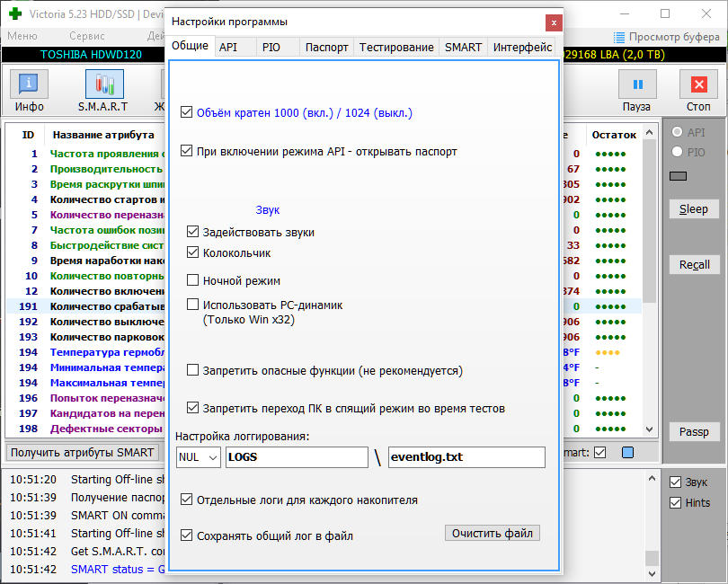Viewport: 728px width, 584px height.
Task: Open the Интерфейс tab
Action: tap(522, 48)
